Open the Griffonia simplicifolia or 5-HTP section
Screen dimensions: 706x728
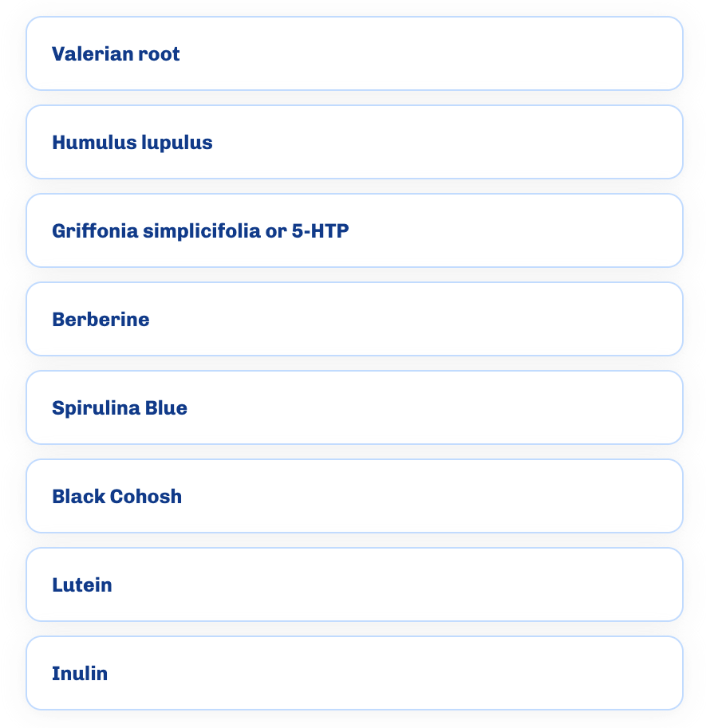354,230
